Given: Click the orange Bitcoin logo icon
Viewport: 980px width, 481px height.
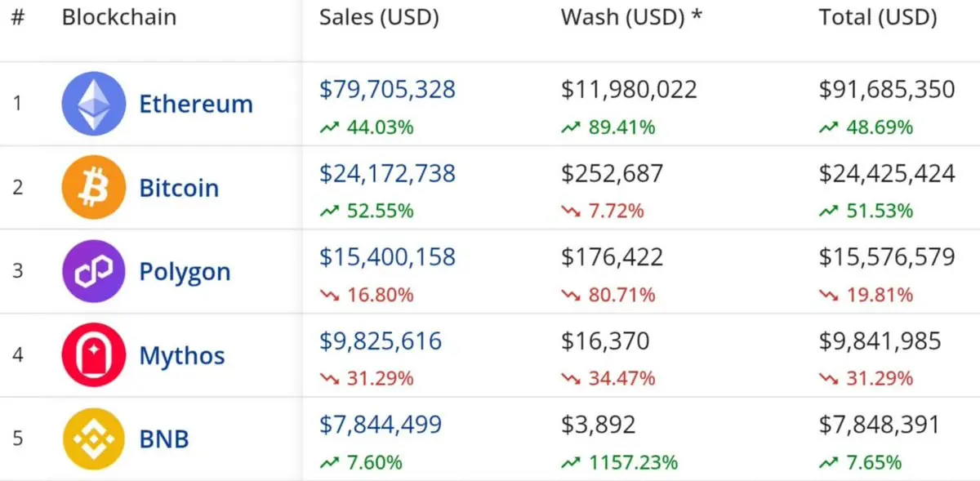Looking at the screenshot, I should point(94,188).
